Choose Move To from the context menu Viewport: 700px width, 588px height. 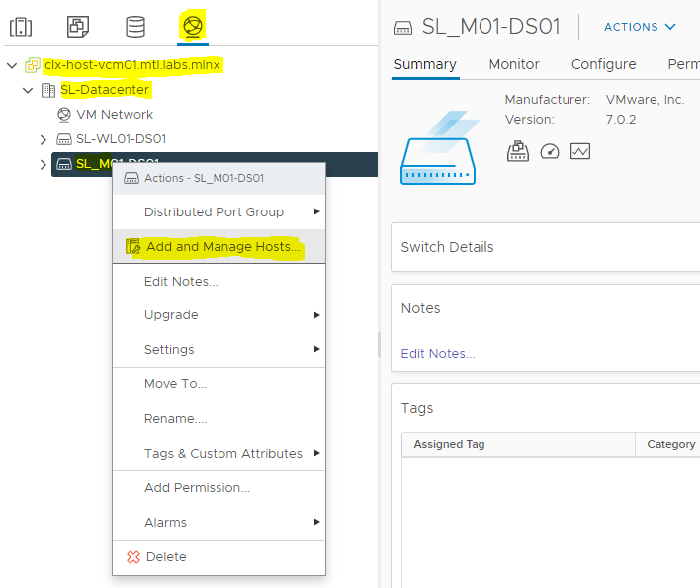tap(219, 384)
